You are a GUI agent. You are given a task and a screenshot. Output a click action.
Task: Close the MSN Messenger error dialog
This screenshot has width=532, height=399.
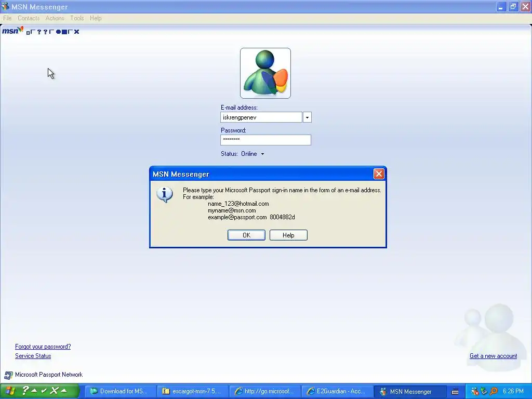point(379,174)
